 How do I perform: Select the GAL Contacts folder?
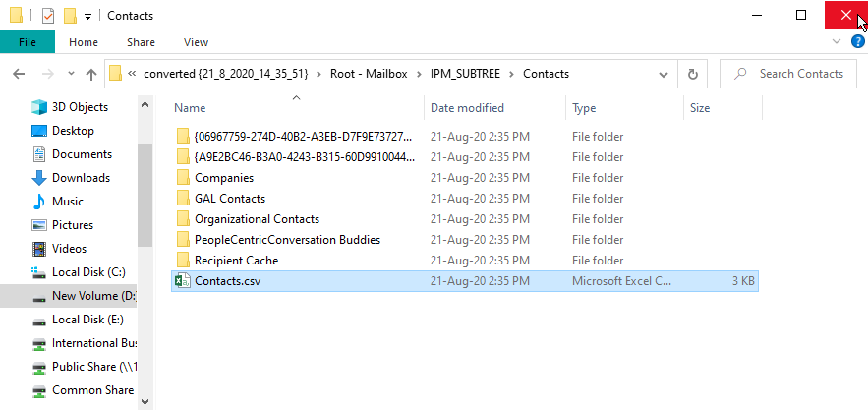pos(230,199)
